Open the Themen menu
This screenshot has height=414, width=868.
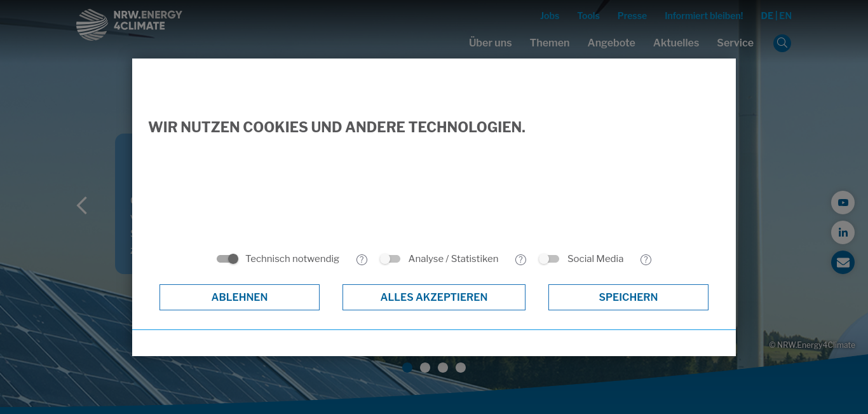pos(550,43)
